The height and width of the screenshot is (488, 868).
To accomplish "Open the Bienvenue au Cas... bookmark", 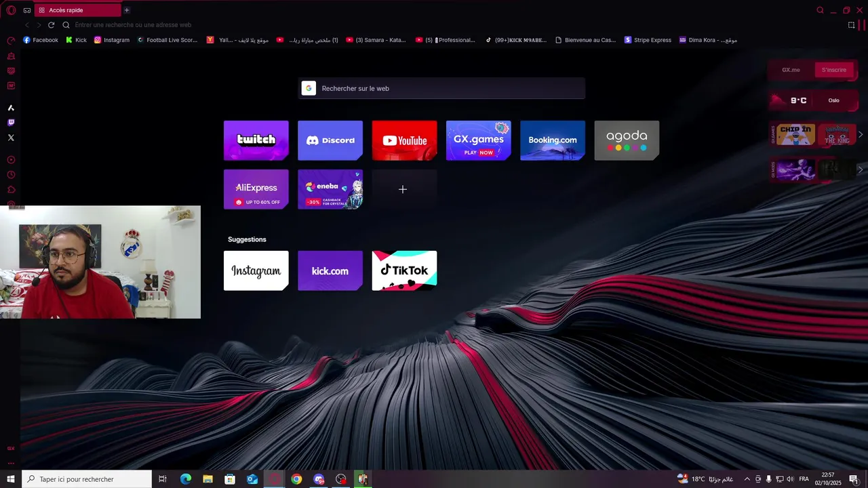I will tap(585, 40).
